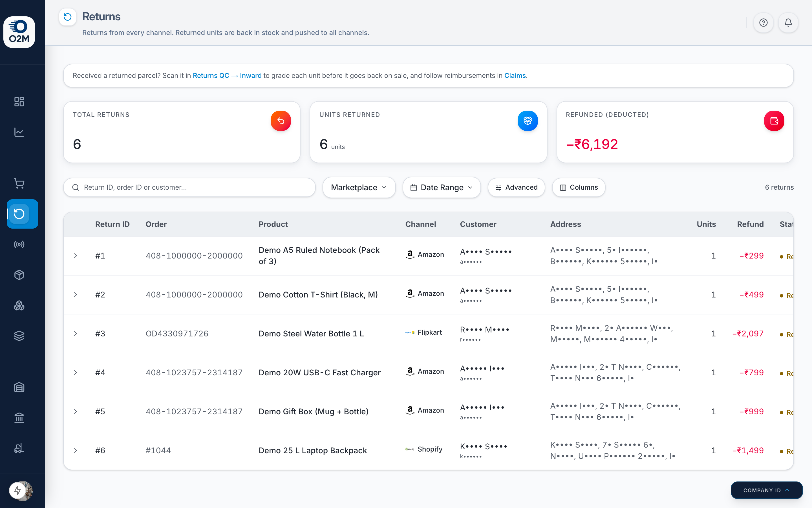Image resolution: width=812 pixels, height=508 pixels.
Task: Click the Flipkart channel cell
Action: pyautogui.click(x=423, y=332)
